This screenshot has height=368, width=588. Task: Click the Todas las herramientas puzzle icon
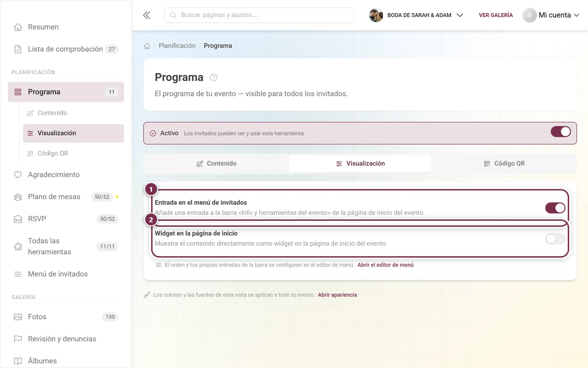(x=18, y=247)
